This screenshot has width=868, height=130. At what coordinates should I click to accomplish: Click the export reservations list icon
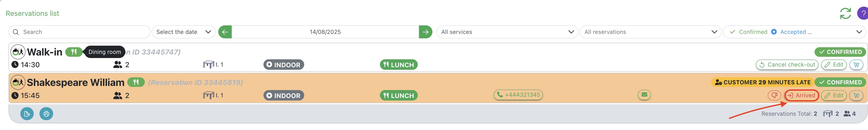click(x=27, y=114)
